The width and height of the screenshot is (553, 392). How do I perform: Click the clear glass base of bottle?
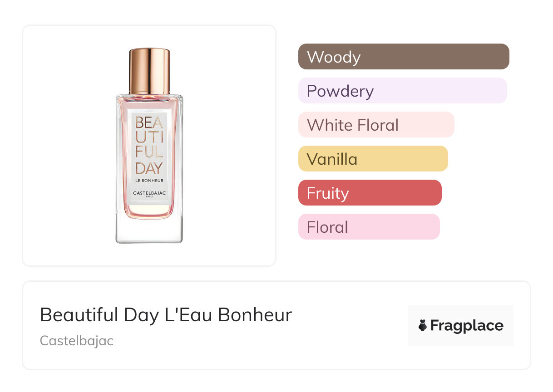(x=149, y=230)
